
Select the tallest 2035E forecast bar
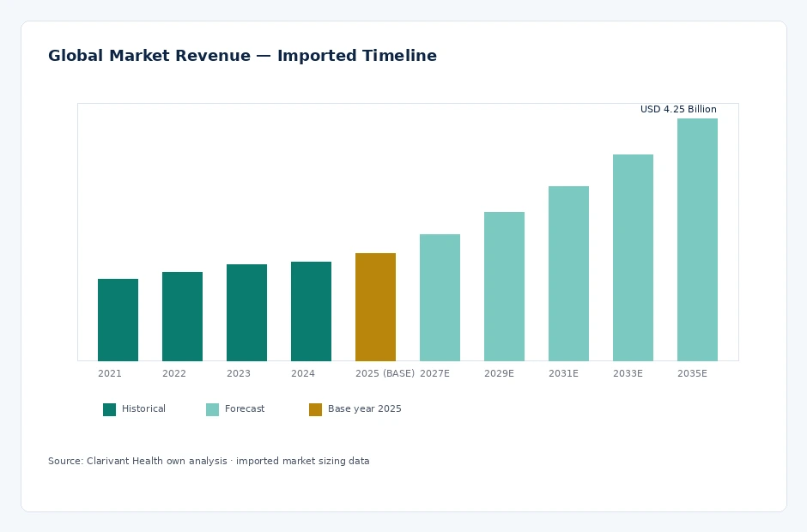click(697, 239)
